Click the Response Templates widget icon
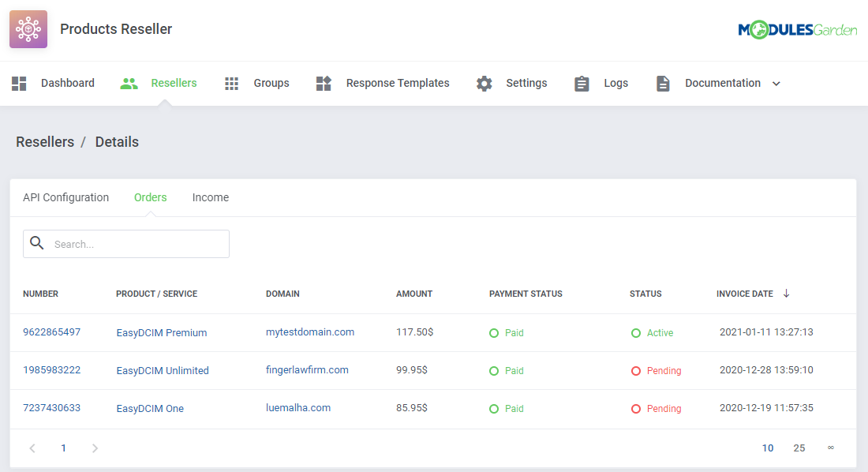This screenshot has height=472, width=868. pyautogui.click(x=324, y=84)
